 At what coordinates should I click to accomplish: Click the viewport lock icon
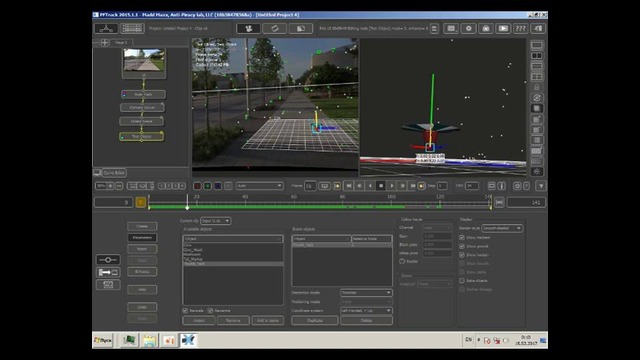coord(537,87)
